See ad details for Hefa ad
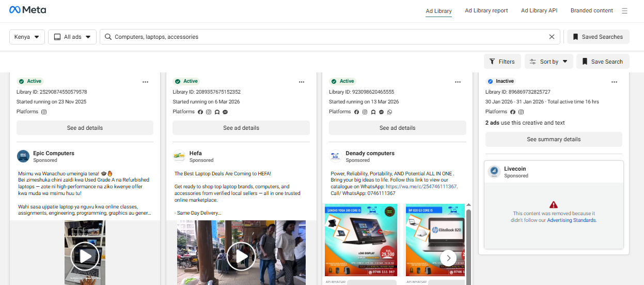This screenshot has height=285, width=644. (x=241, y=128)
